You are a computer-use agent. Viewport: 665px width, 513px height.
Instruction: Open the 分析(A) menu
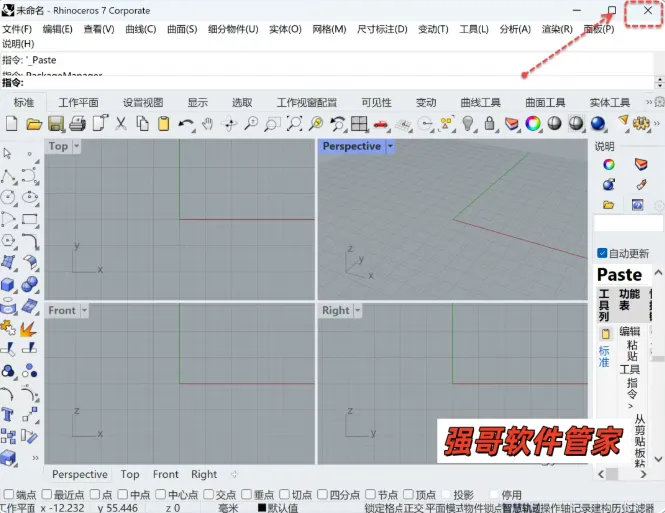(x=515, y=29)
